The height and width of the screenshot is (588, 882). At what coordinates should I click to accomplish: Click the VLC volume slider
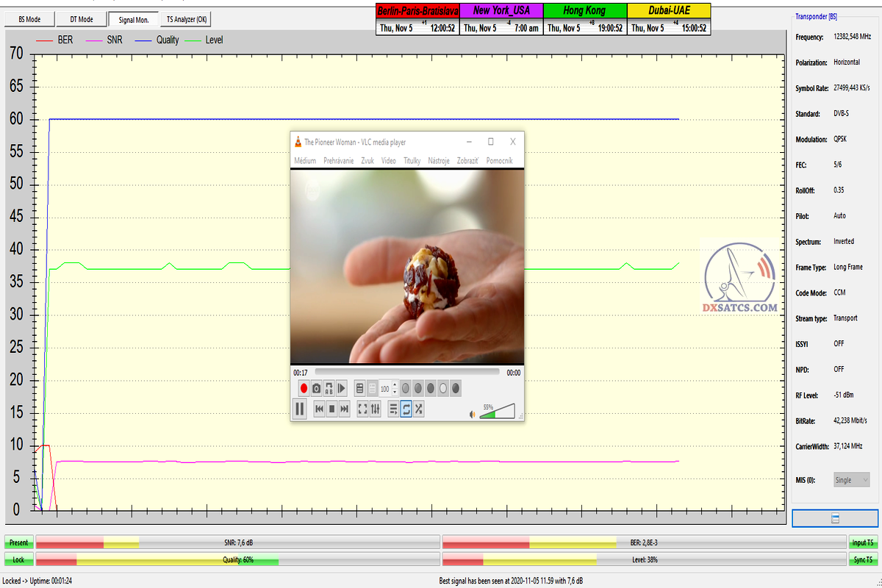[x=498, y=412]
